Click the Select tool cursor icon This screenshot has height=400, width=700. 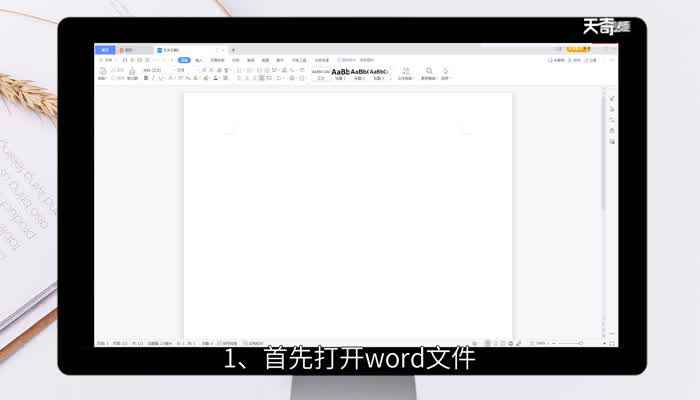[x=445, y=71]
